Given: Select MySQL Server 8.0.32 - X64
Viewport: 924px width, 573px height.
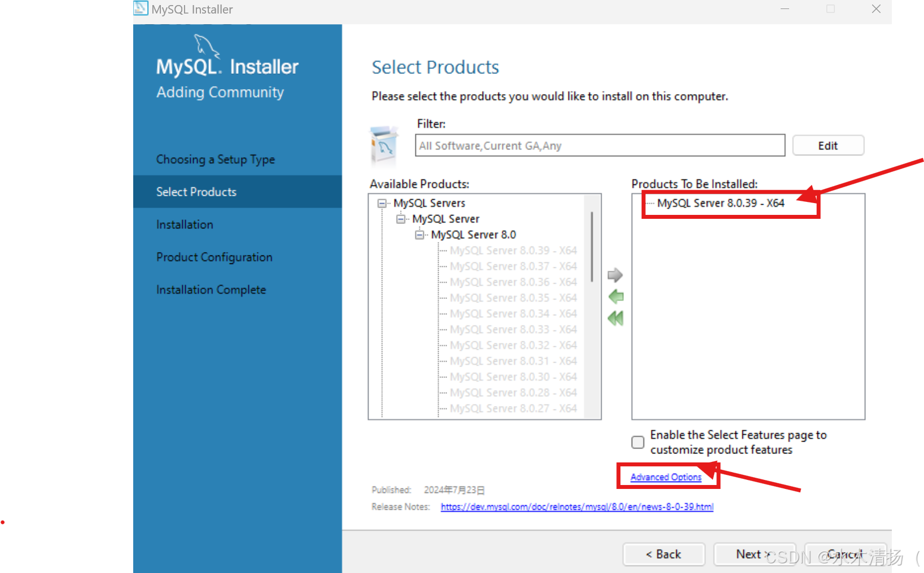Looking at the screenshot, I should (x=513, y=345).
